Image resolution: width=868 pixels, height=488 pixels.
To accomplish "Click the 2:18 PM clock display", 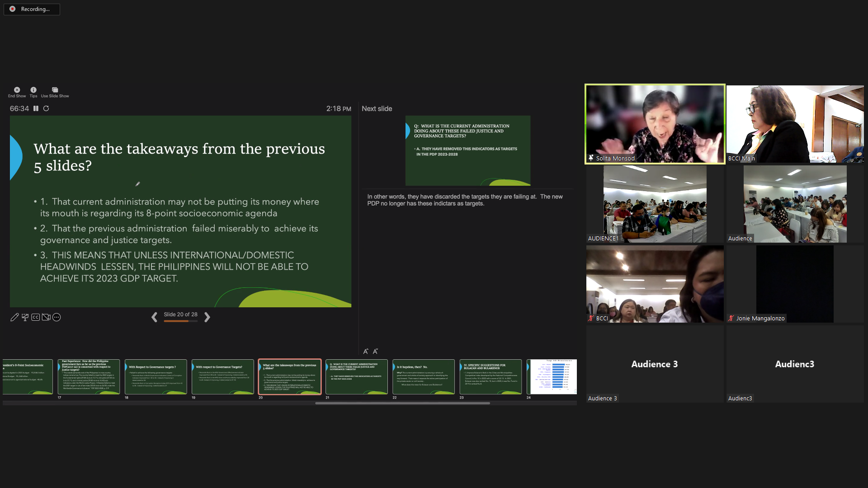I will click(339, 108).
